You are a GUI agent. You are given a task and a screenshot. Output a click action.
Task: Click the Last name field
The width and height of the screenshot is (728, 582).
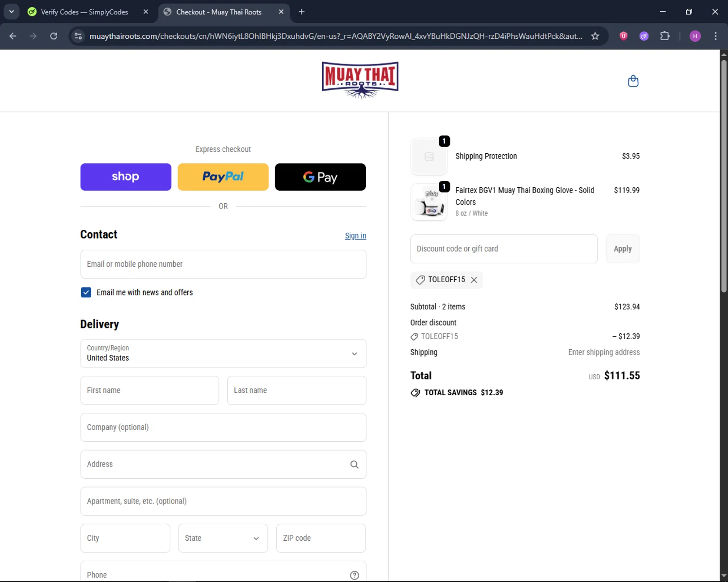tap(297, 390)
